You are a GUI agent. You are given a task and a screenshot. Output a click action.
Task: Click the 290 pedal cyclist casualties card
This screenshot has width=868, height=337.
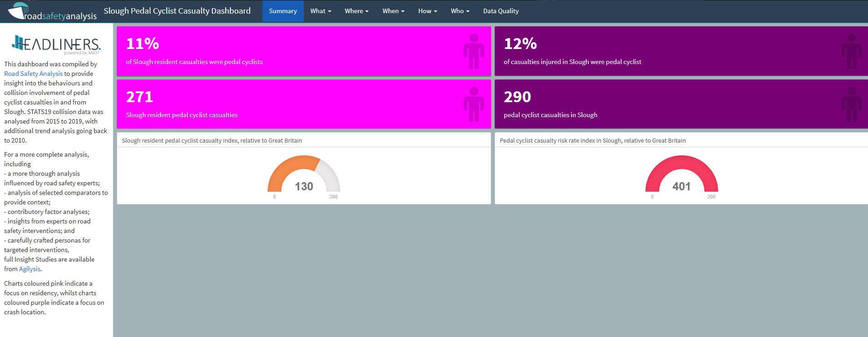pos(681,104)
